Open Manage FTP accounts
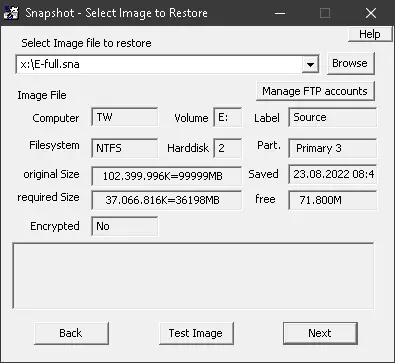395x363 pixels. (315, 91)
